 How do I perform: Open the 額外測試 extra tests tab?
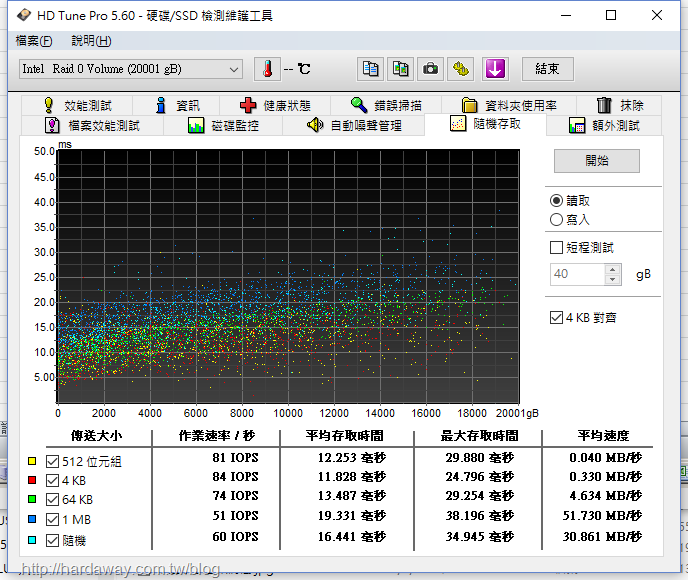click(x=604, y=125)
